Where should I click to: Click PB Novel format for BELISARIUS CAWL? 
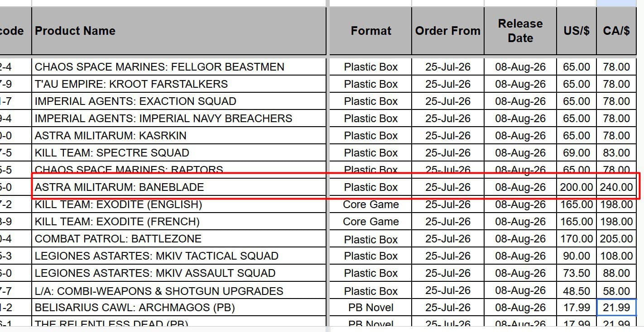[370, 308]
